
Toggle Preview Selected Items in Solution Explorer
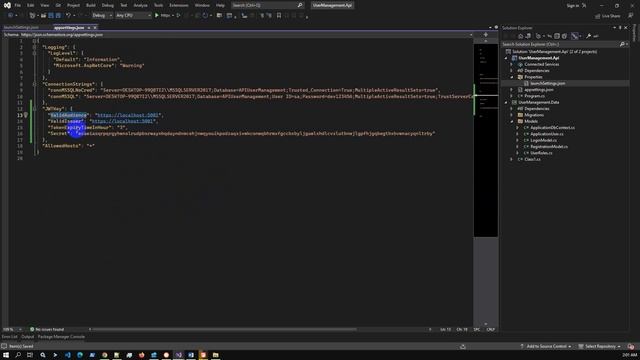[x=596, y=36]
